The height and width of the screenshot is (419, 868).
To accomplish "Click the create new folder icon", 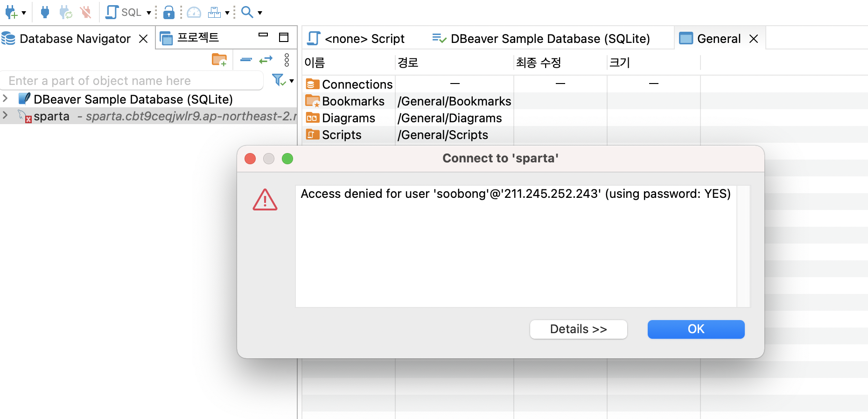I will click(x=219, y=60).
